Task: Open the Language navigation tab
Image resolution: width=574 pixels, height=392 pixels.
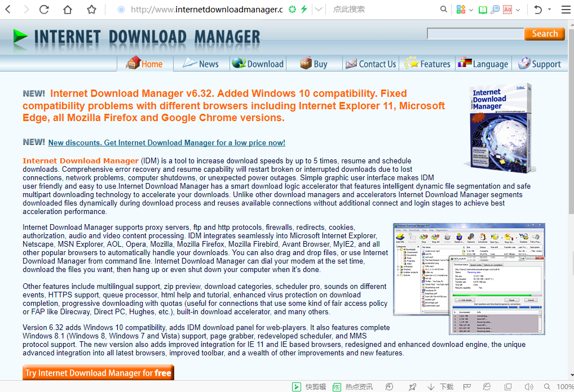Action: pos(484,64)
